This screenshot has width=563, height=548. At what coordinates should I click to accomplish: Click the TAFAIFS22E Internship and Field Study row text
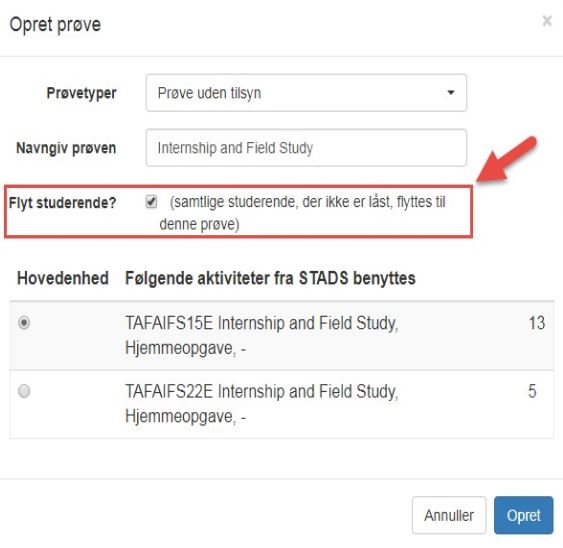262,404
